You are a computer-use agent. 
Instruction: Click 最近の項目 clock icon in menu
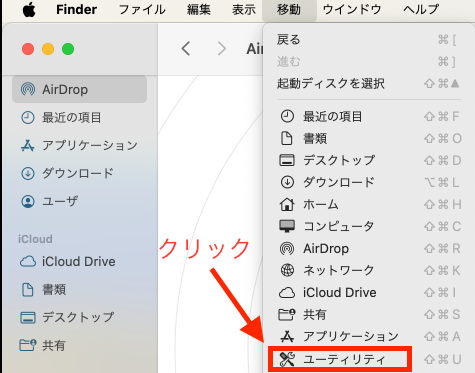287,116
